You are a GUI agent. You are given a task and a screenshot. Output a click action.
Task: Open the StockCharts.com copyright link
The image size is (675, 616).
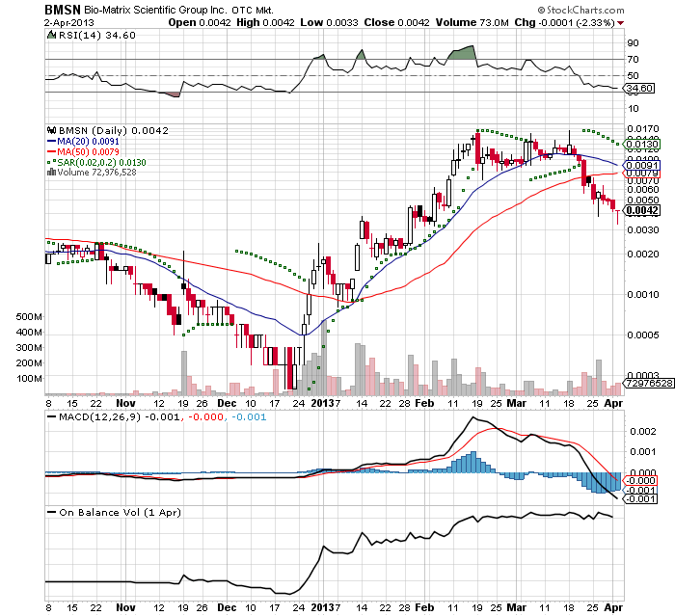(x=580, y=10)
